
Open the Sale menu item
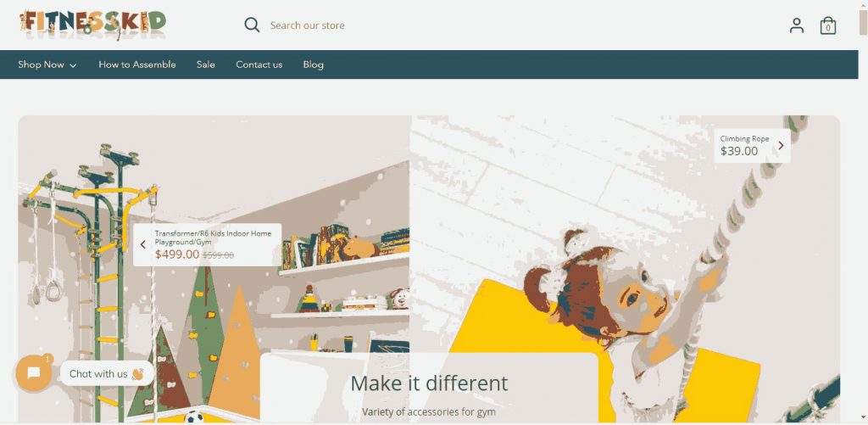point(205,64)
